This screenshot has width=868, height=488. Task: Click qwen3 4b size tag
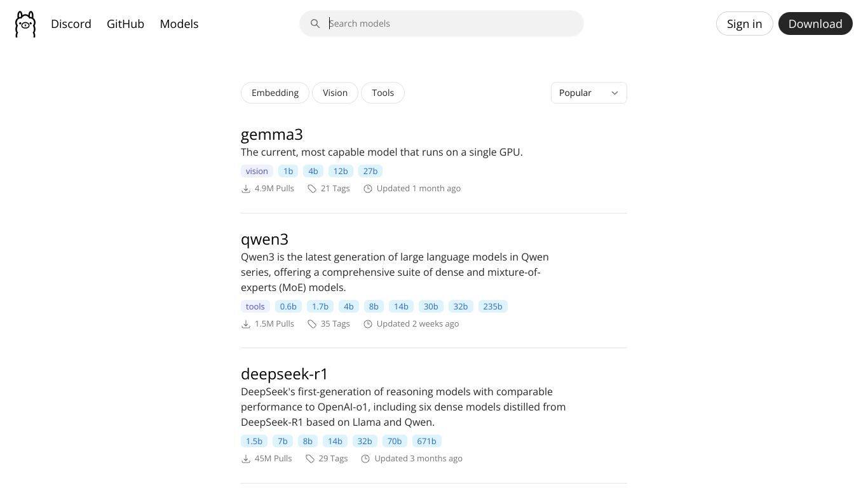(349, 306)
